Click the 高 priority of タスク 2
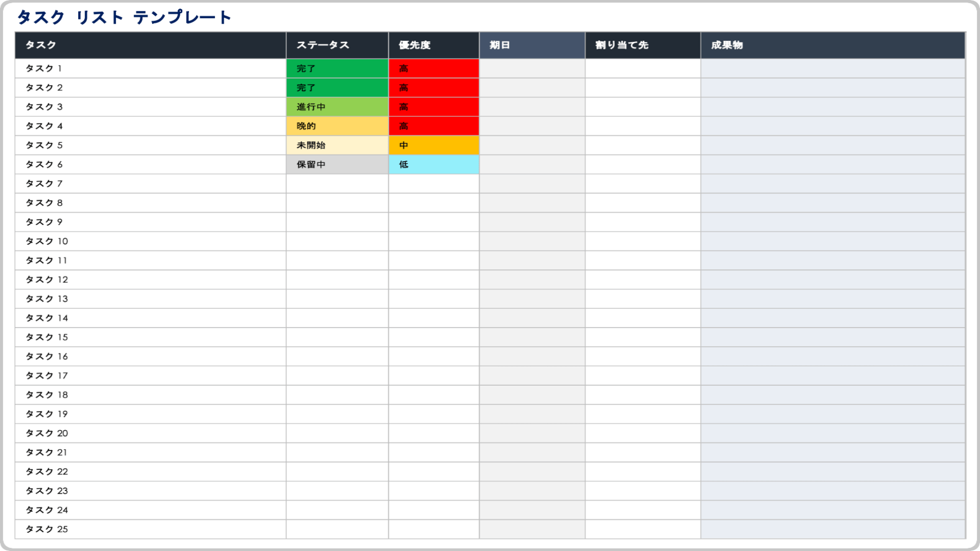This screenshot has width=980, height=551. 434,88
